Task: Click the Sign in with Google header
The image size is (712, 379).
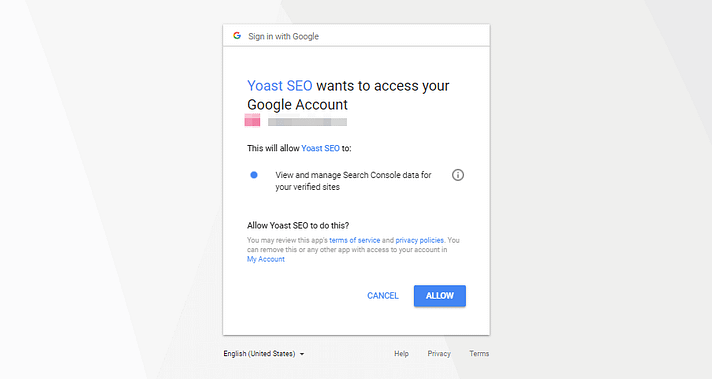Action: pos(283,36)
